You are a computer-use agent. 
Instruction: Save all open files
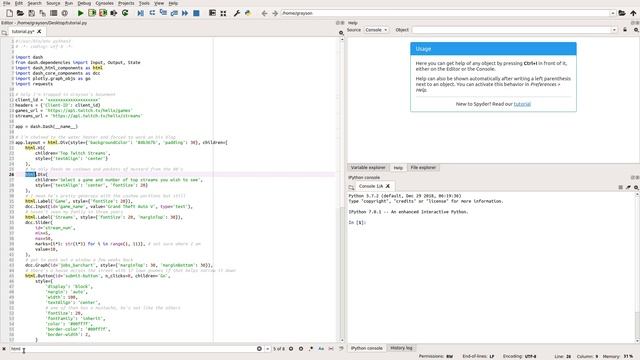coord(42,13)
